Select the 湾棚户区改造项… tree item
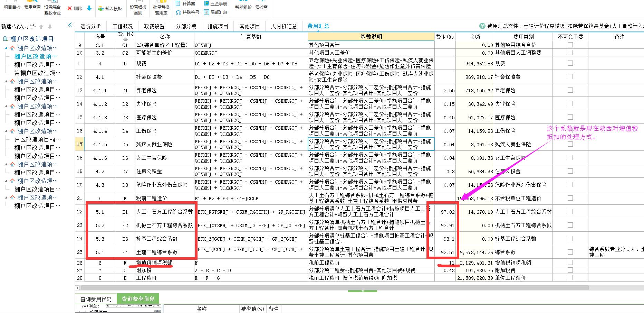Viewport: 644px width, 313px height. pos(37,73)
